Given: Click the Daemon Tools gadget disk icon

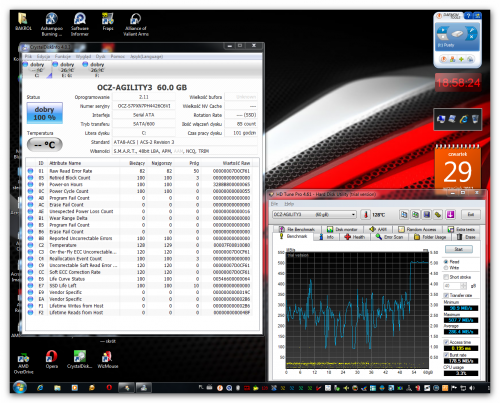Looking at the screenshot, I should [x=457, y=34].
